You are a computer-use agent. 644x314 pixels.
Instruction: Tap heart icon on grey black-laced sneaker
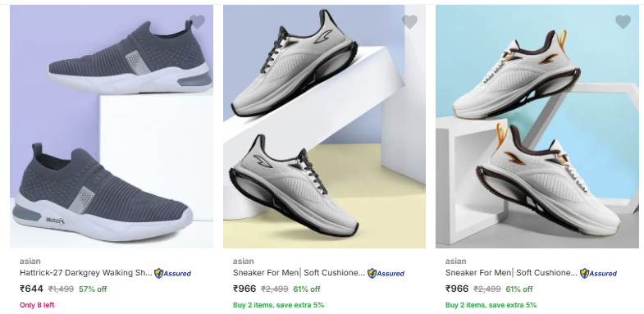409,22
